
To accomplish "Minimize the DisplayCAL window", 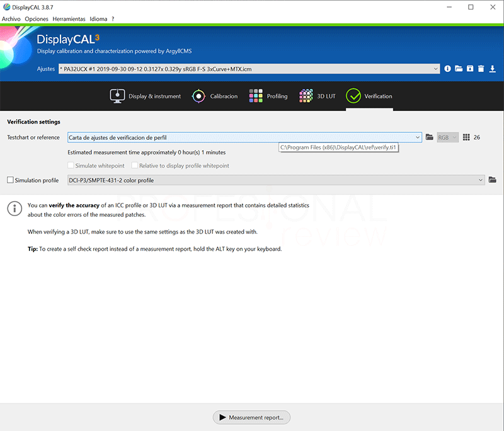I will (x=449, y=7).
